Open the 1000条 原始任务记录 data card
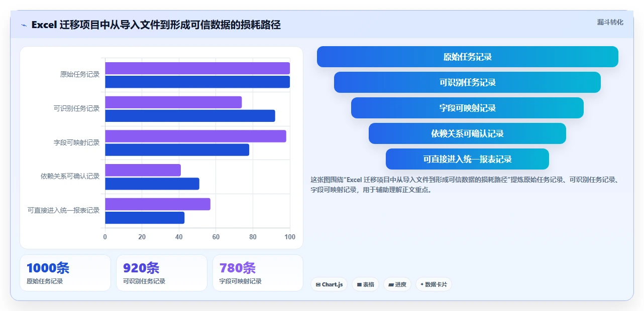Image resolution: width=644 pixels, height=311 pixels. [x=65, y=273]
